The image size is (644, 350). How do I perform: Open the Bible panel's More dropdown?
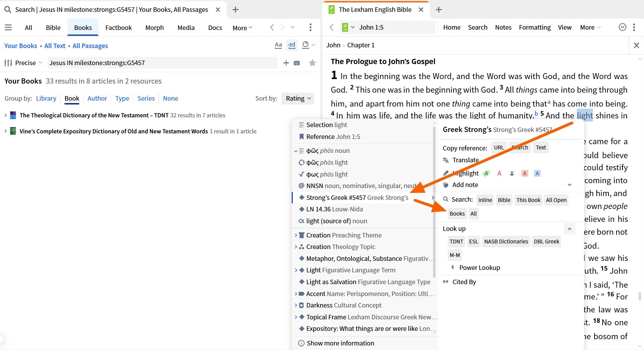(x=590, y=27)
